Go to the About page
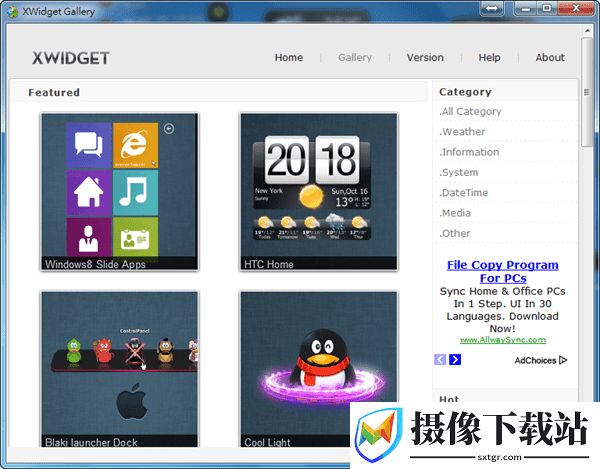The image size is (600, 469). click(550, 57)
